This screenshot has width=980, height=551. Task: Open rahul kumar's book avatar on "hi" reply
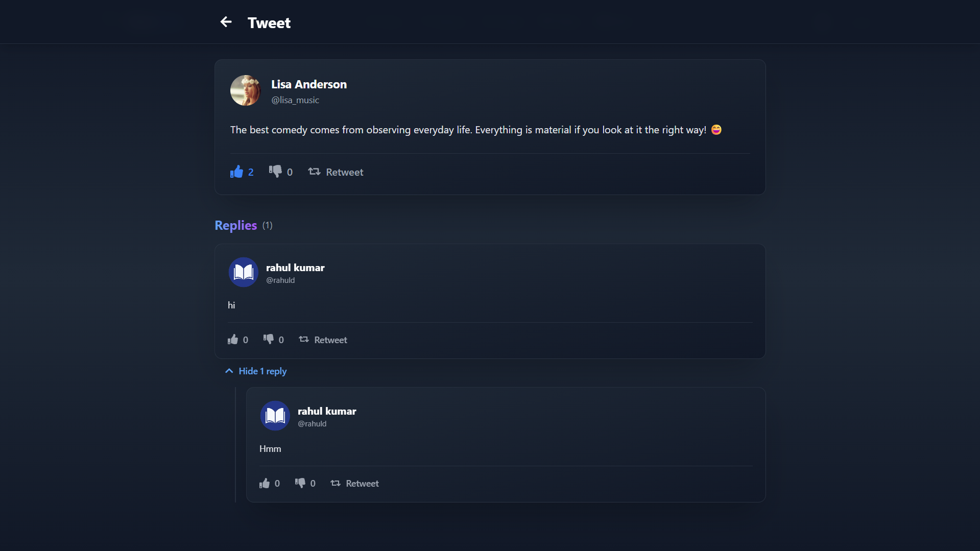pos(244,272)
